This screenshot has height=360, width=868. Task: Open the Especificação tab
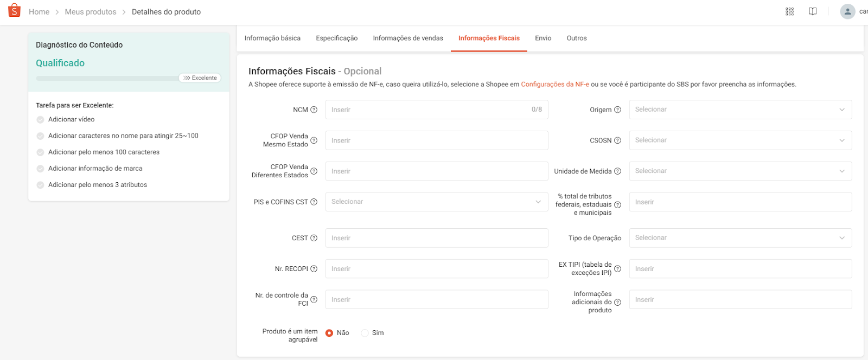click(336, 38)
